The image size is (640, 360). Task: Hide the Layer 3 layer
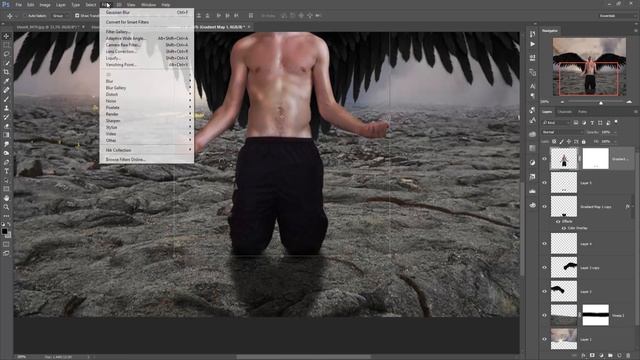544,291
